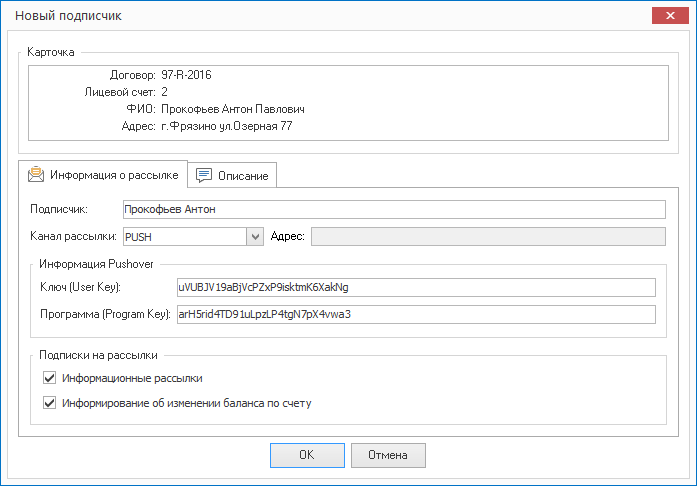Select the Информация о рассылке tab

pyautogui.click(x=103, y=174)
